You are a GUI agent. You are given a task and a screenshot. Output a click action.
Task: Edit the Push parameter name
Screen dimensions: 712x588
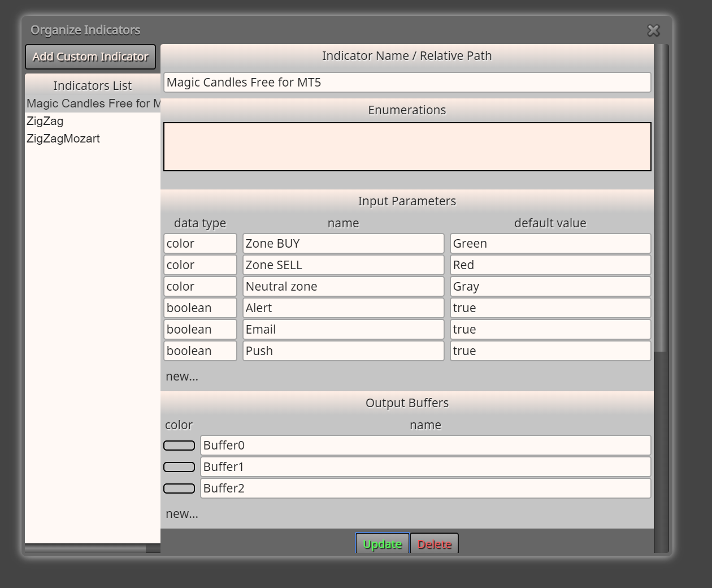[343, 351]
